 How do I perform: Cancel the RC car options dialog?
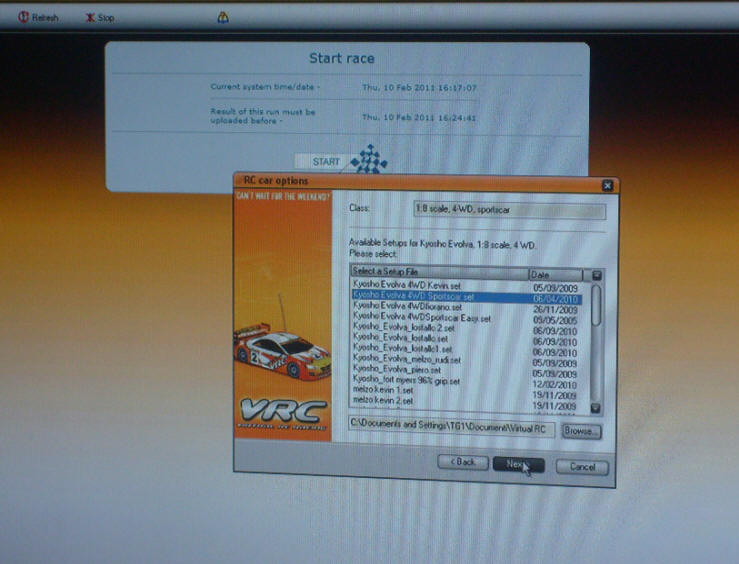point(582,467)
